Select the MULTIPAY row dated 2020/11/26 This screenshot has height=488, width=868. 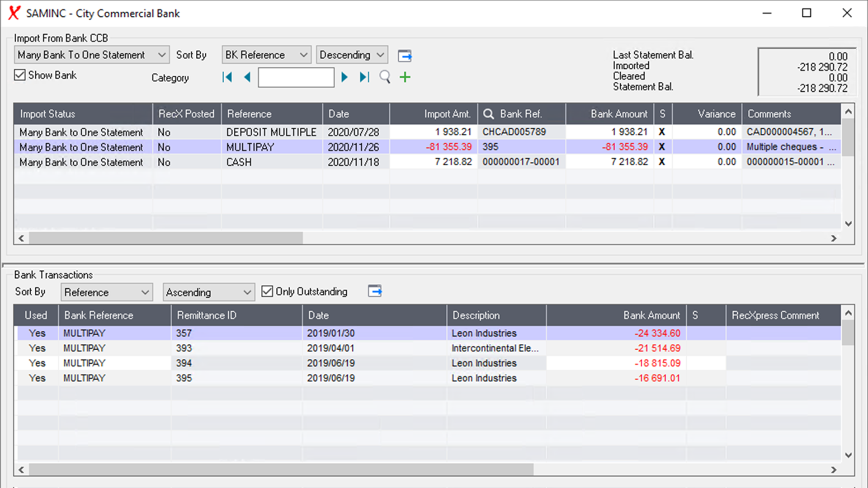(427, 147)
